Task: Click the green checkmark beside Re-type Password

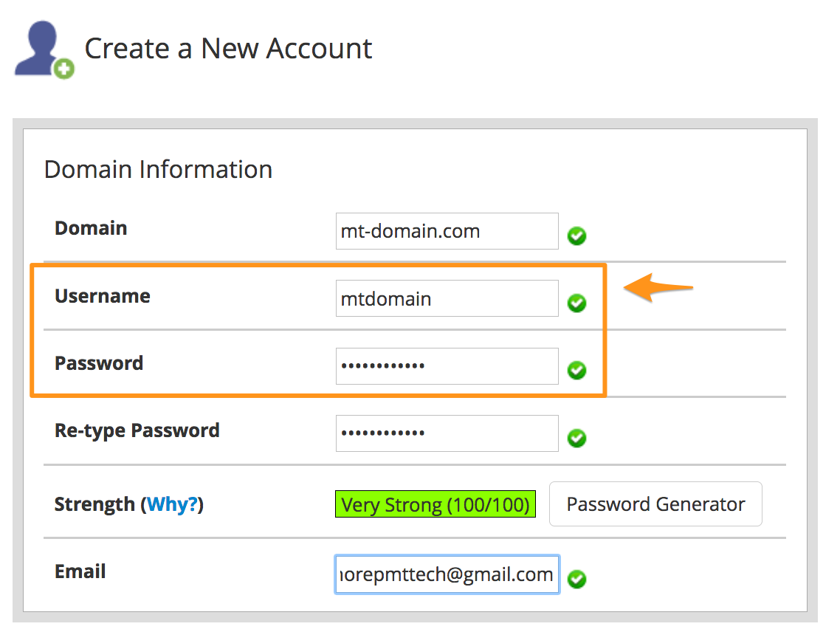Action: pyautogui.click(x=576, y=439)
